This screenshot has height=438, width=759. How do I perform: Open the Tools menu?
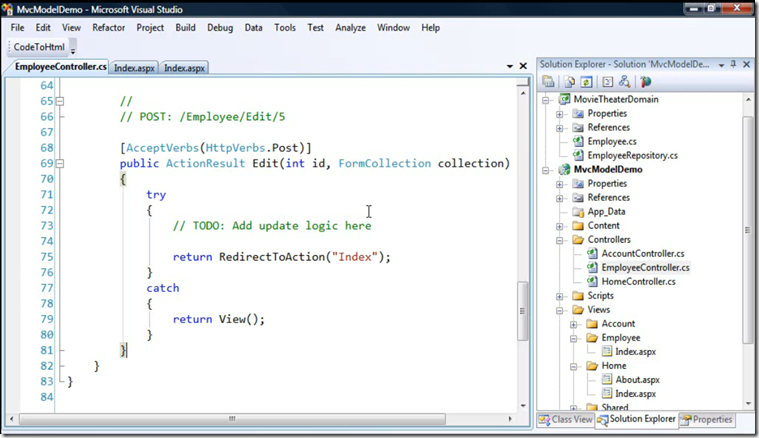(285, 28)
